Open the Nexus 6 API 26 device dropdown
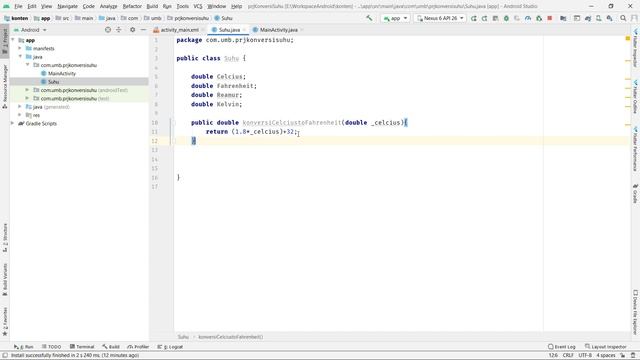Image resolution: width=640 pixels, height=360 pixels. 440,18
